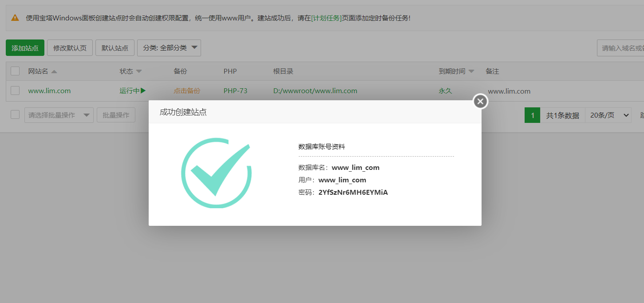
Task: Click the PHP column header
Action: point(230,71)
